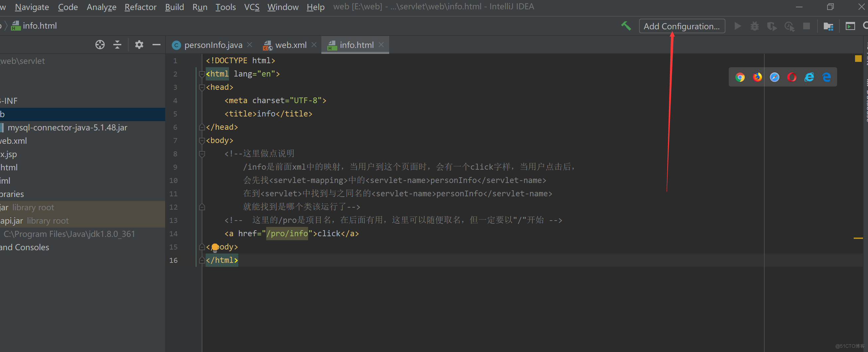The image size is (868, 352).
Task: Open the Project Structure icon
Action: click(x=828, y=26)
